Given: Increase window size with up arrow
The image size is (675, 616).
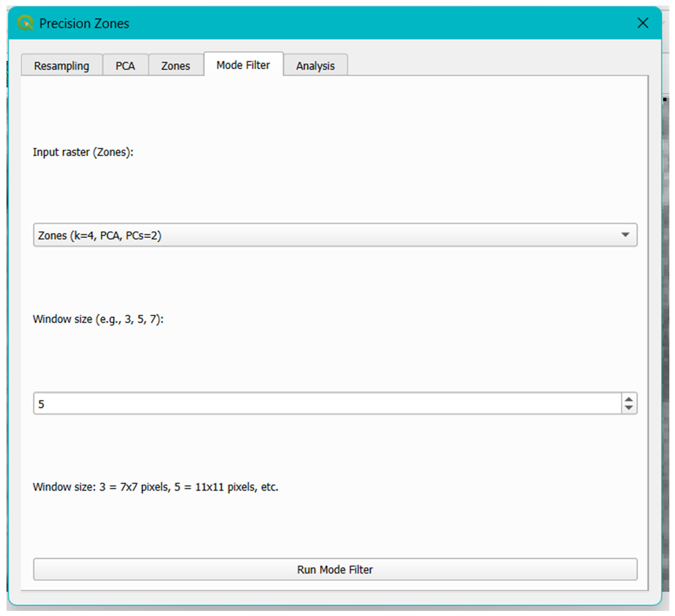Looking at the screenshot, I should [x=629, y=399].
